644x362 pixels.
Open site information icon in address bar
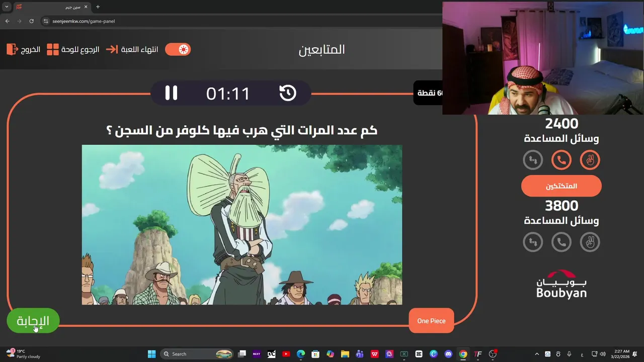coord(46,21)
